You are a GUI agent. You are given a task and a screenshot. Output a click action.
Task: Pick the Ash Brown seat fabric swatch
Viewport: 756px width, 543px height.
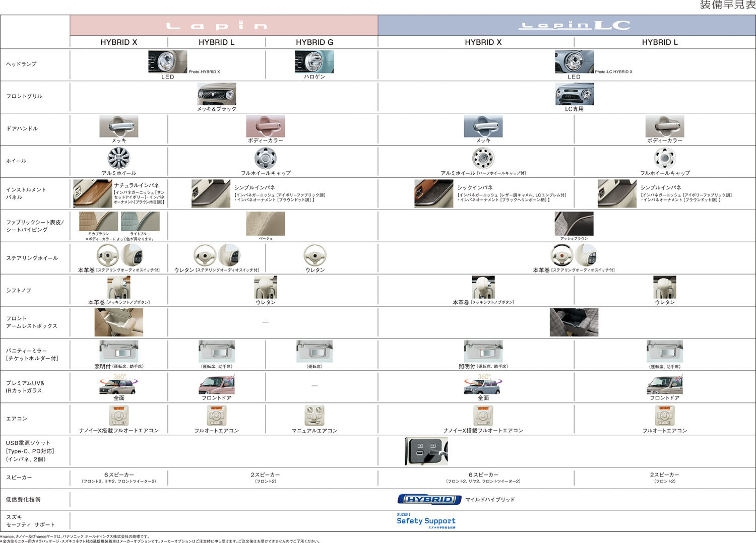tap(574, 224)
